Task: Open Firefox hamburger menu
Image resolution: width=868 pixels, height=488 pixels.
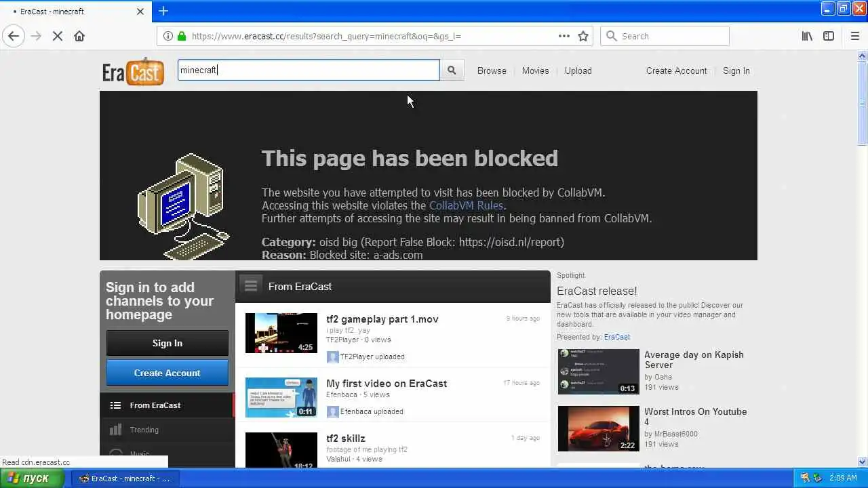Action: (x=854, y=36)
